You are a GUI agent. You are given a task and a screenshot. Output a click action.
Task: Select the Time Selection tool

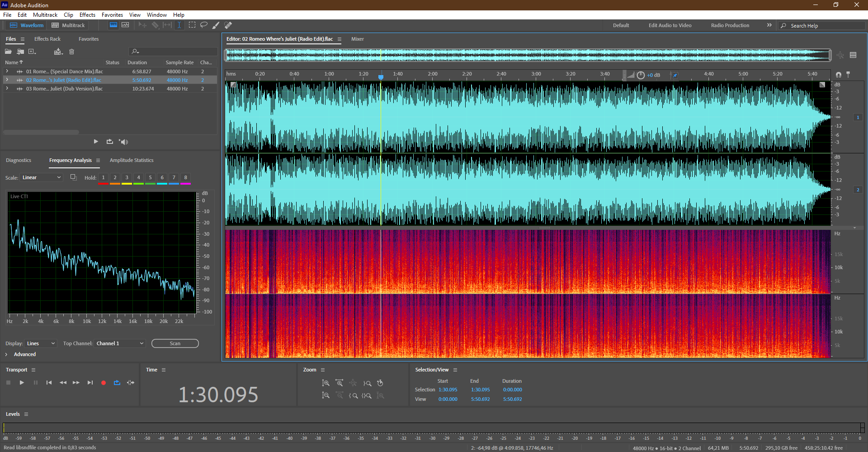[x=179, y=25]
